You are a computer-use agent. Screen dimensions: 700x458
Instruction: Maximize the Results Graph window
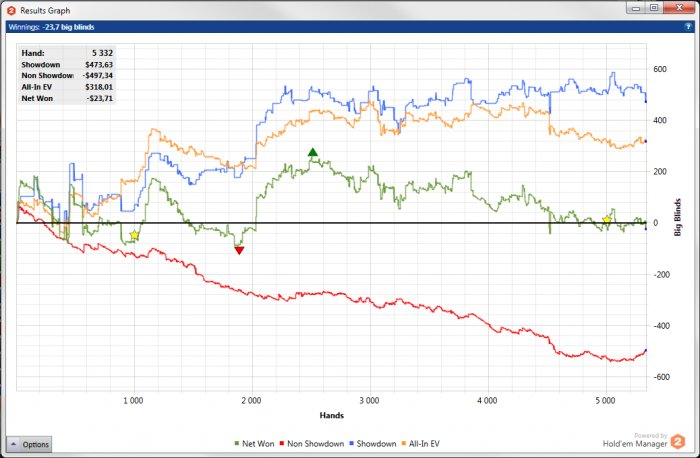pyautogui.click(x=654, y=8)
